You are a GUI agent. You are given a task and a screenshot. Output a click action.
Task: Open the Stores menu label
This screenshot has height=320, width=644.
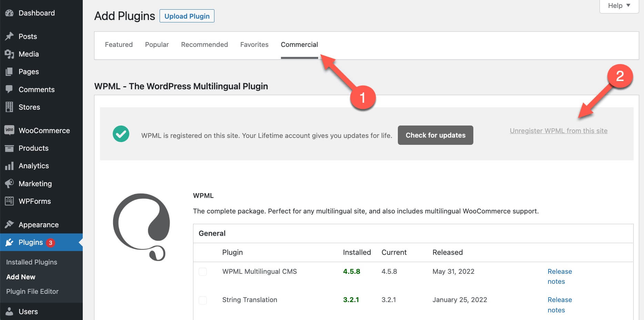(x=29, y=107)
